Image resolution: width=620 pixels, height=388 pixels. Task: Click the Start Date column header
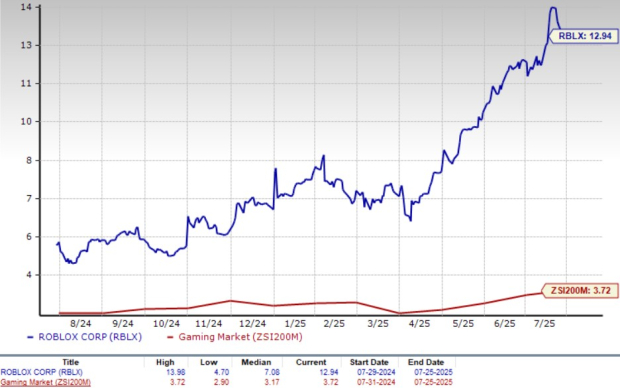point(369,362)
